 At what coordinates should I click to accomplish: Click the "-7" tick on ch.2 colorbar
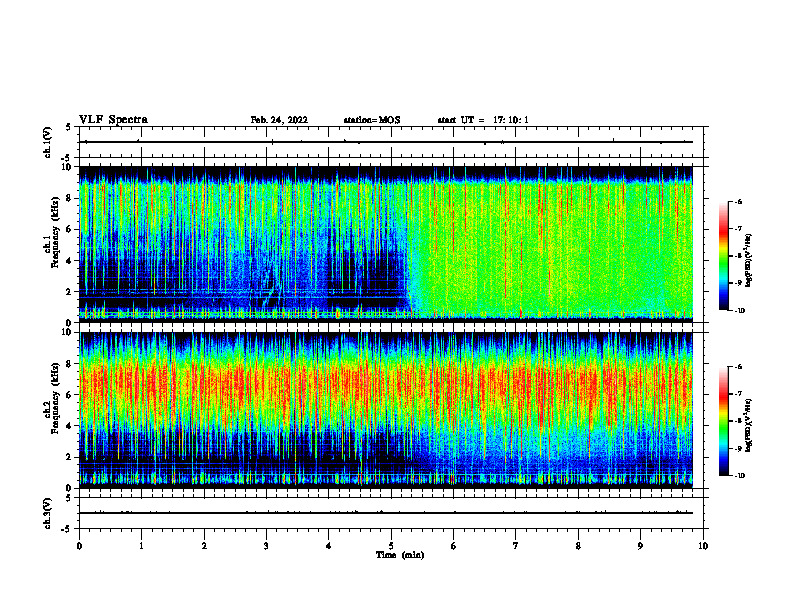(738, 394)
